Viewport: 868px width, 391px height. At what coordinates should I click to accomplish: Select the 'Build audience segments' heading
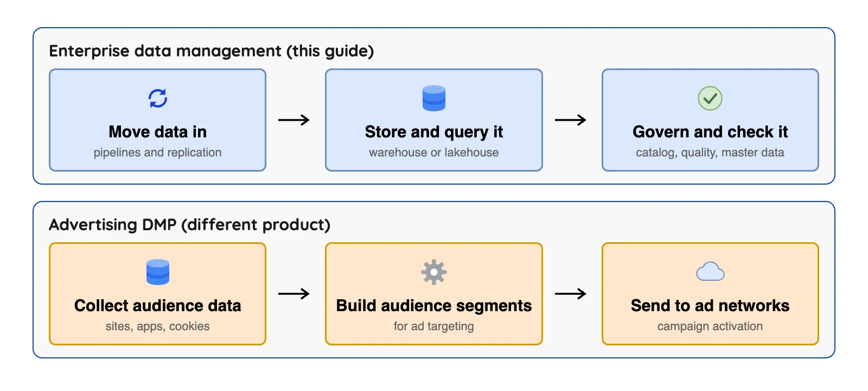click(434, 306)
